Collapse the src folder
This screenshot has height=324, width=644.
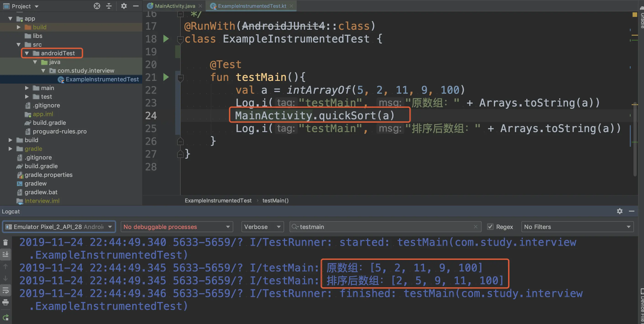(x=19, y=45)
